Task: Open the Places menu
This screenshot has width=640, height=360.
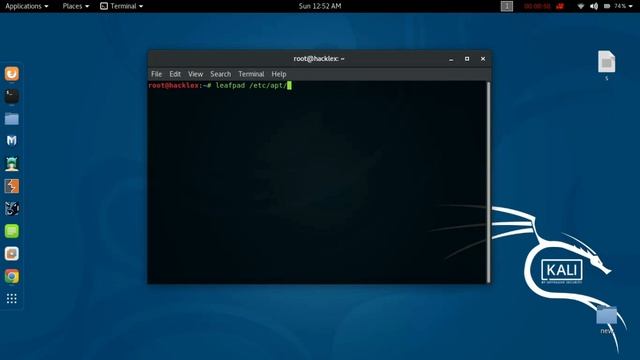Action: point(76,6)
